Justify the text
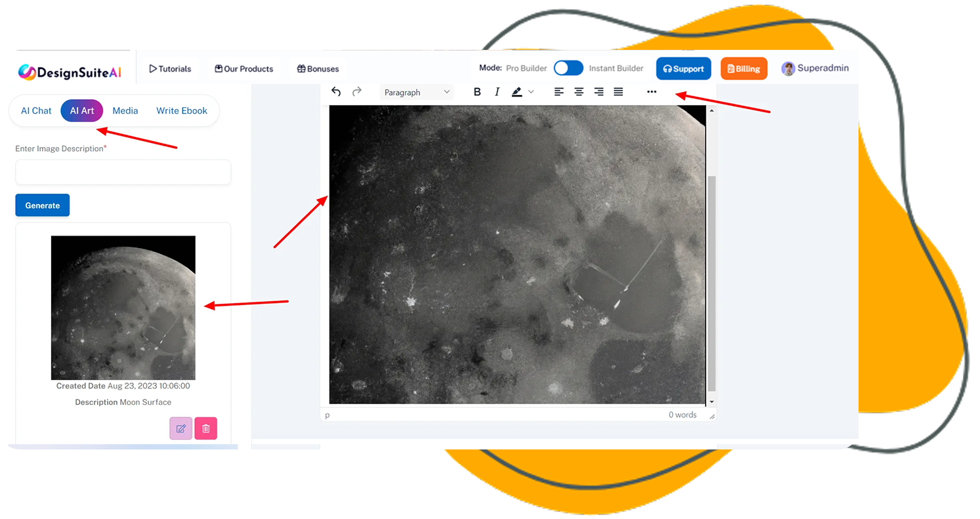This screenshot has height=519, width=980. click(x=618, y=92)
